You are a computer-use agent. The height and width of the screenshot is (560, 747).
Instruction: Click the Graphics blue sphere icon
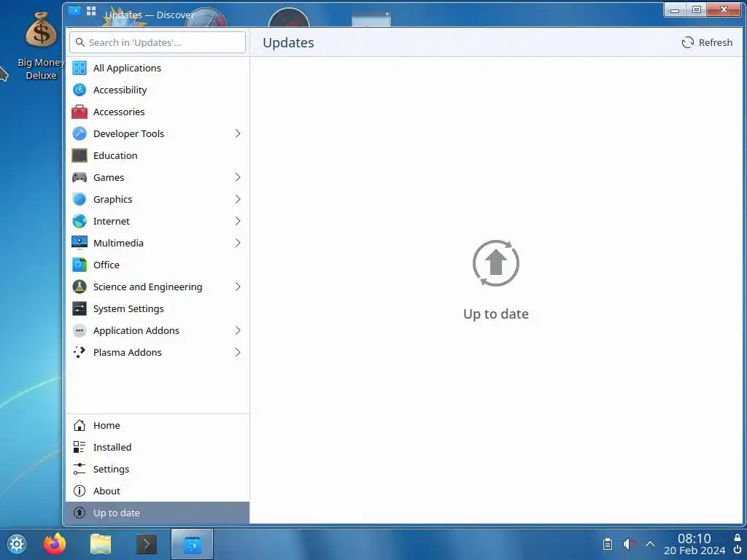click(80, 200)
